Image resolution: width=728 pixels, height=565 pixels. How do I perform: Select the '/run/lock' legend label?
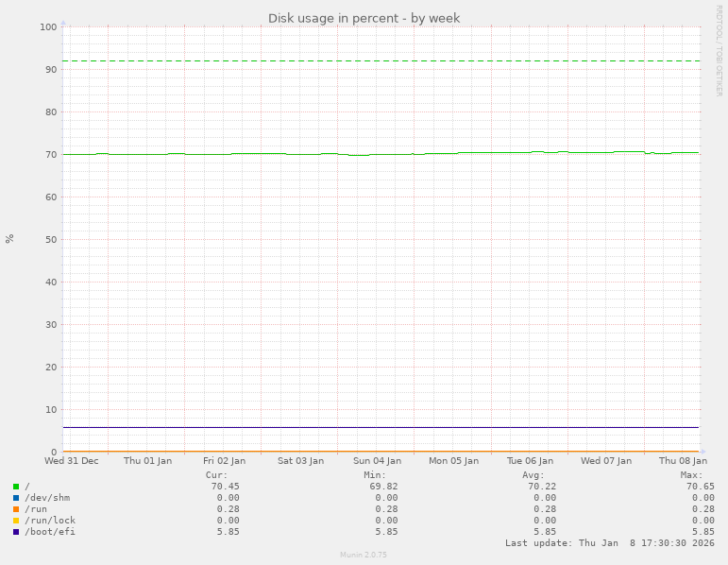pos(50,521)
